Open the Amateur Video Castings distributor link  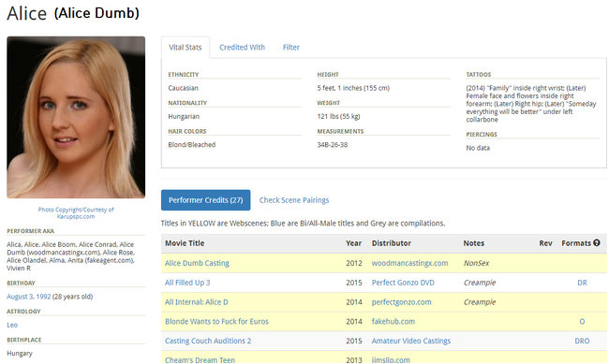[x=411, y=341]
